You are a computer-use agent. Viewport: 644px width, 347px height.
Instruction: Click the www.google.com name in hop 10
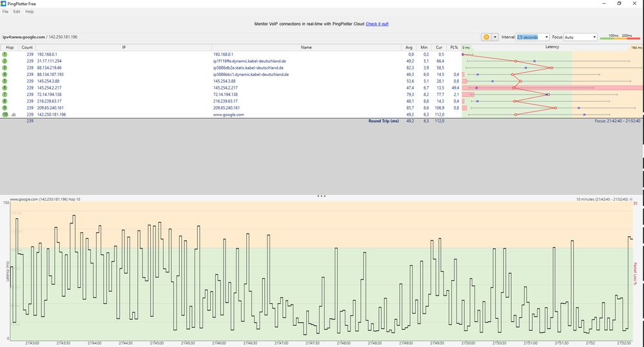(x=228, y=115)
